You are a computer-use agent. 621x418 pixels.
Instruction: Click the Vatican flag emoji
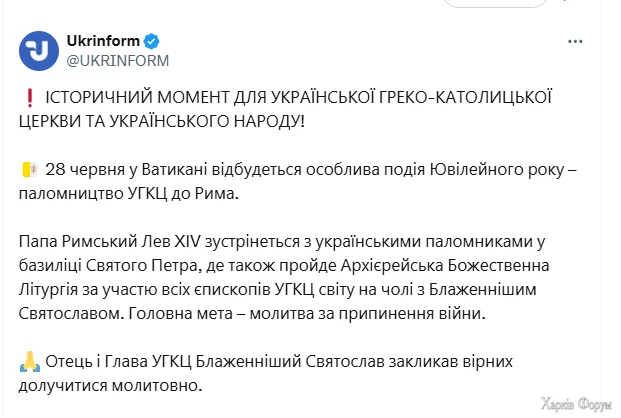click(28, 168)
